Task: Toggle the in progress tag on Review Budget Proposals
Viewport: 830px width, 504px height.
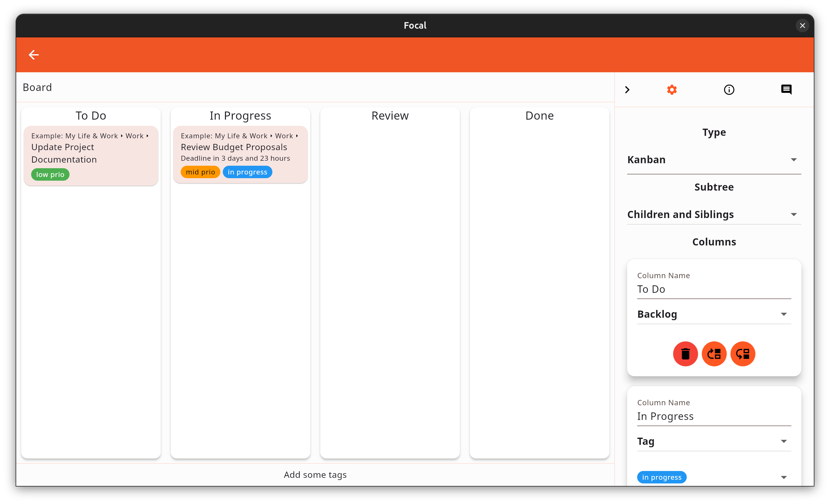Action: click(x=247, y=172)
